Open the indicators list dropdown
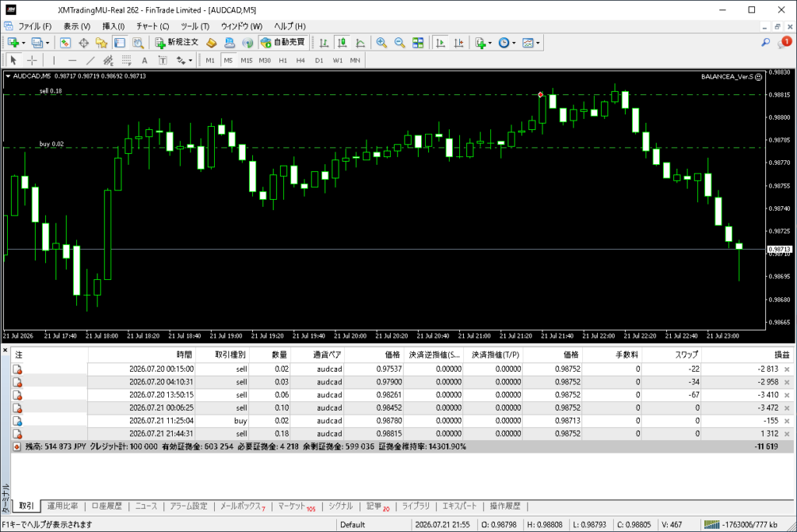Image resolution: width=797 pixels, height=532 pixels. [x=490, y=44]
